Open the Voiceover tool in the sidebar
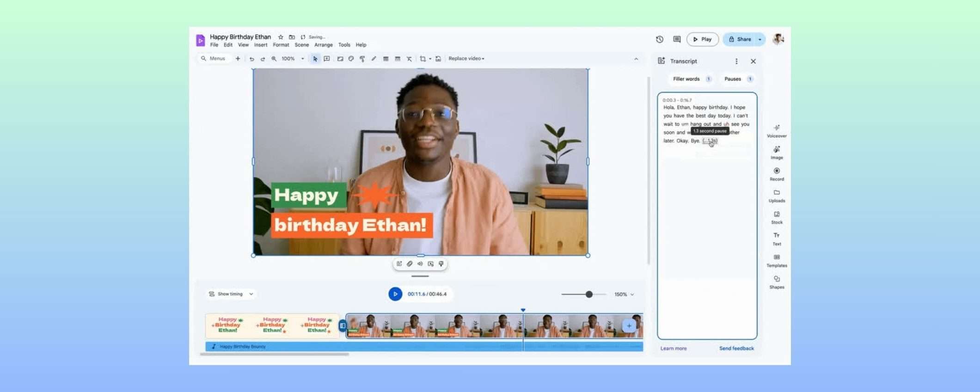 point(776,130)
